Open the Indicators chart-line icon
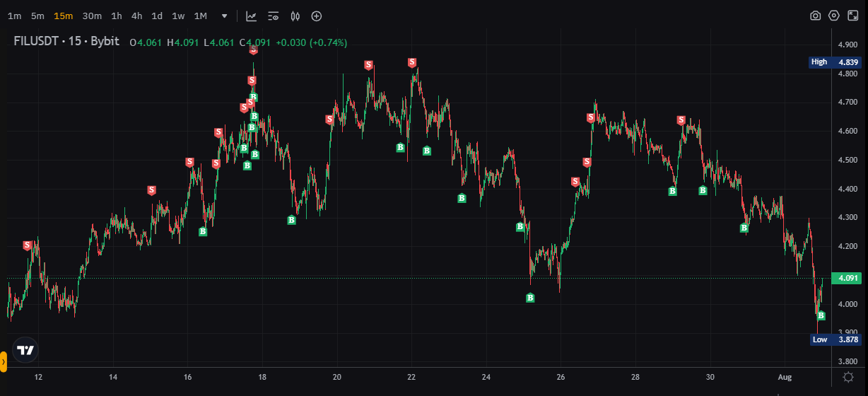Image resolution: width=868 pixels, height=396 pixels. pos(252,16)
